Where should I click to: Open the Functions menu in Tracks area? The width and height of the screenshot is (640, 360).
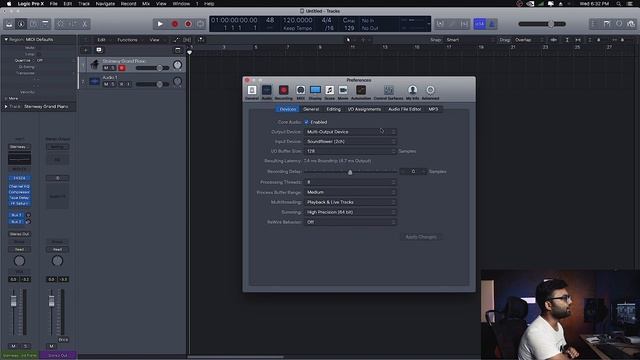click(127, 40)
